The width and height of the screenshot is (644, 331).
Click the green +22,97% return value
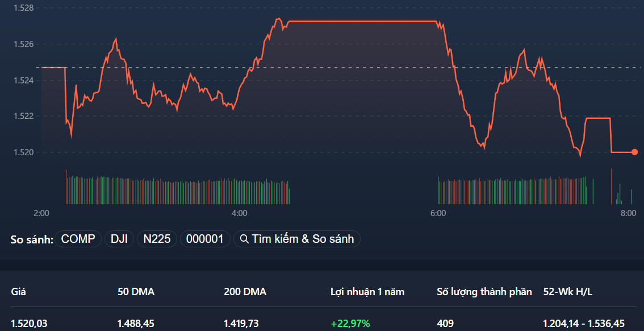(350, 323)
